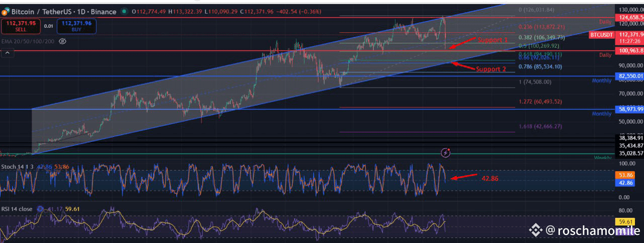Click the RSI legend value 59.61
The height and width of the screenshot is (243, 644).
pos(72,209)
